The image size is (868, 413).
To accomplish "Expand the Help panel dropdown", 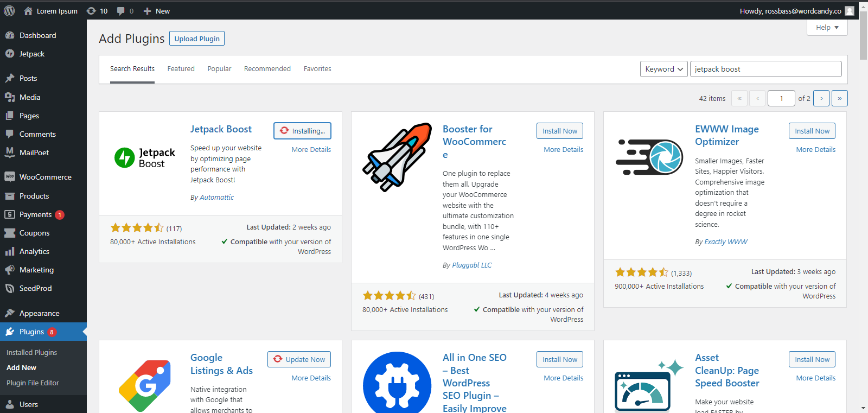I will [x=827, y=27].
